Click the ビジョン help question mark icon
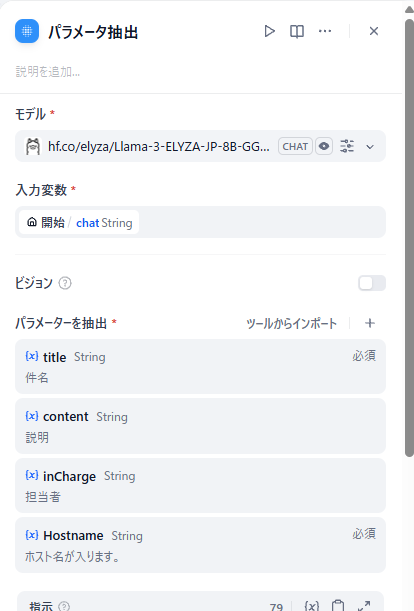This screenshot has height=611, width=414. (x=65, y=283)
